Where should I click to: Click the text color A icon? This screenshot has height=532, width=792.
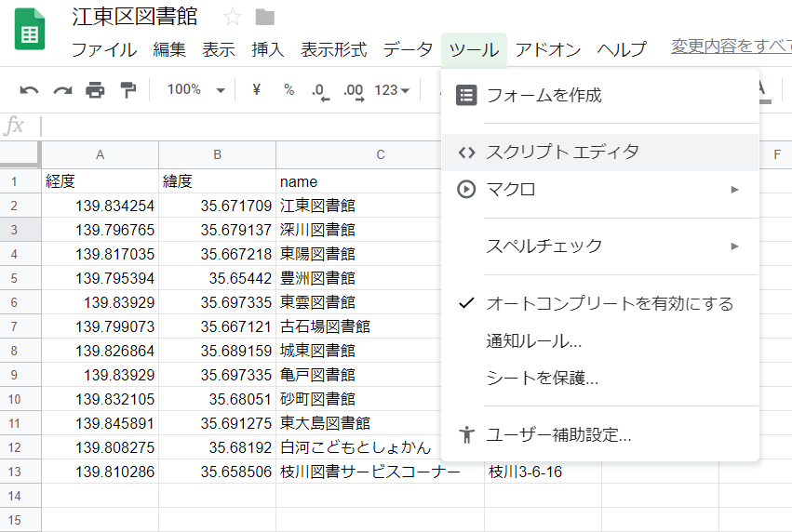click(763, 91)
